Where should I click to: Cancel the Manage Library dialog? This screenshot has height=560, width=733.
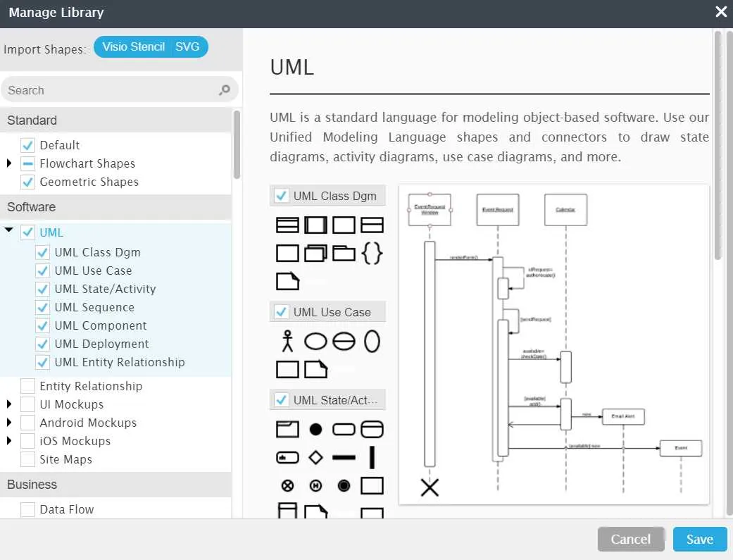point(631,539)
